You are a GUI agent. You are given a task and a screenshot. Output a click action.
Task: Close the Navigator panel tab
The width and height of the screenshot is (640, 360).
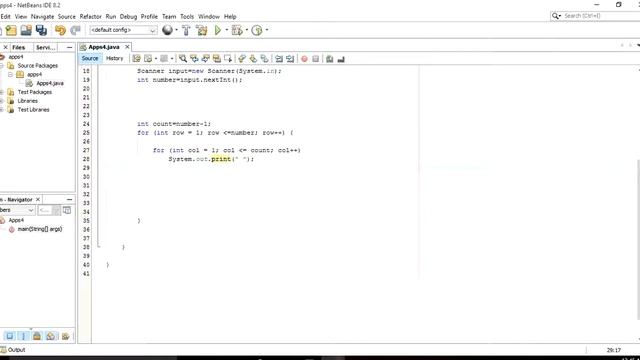tap(38, 200)
